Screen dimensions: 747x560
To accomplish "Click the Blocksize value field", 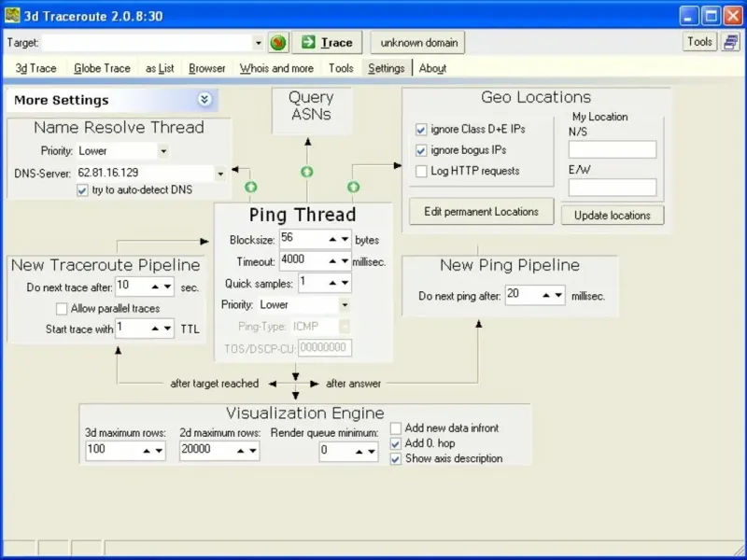I will pos(303,239).
